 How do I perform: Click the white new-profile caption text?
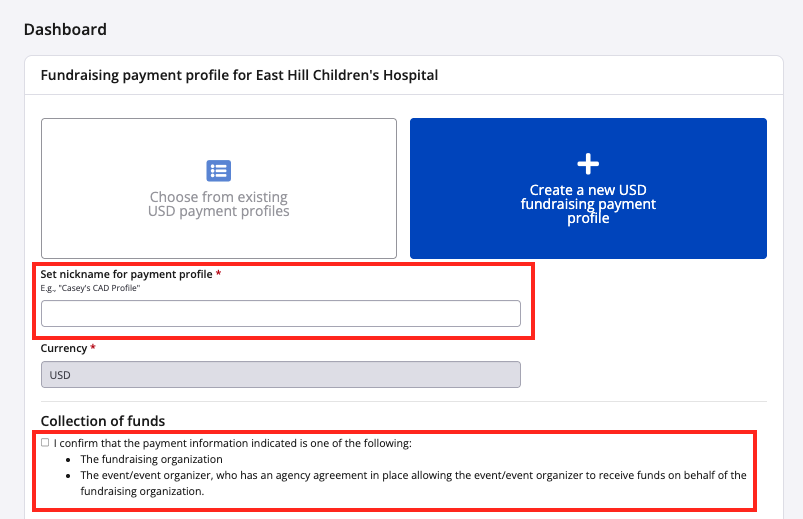click(588, 204)
